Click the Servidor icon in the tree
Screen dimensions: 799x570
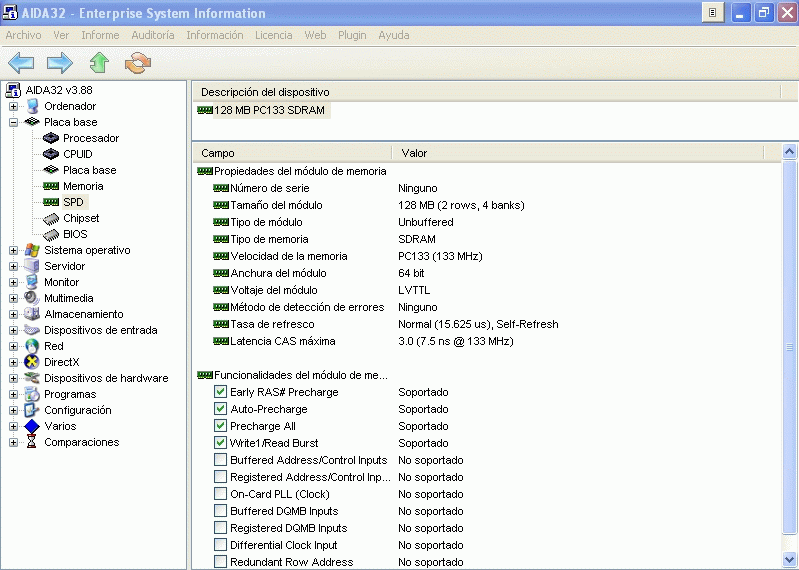pos(32,266)
